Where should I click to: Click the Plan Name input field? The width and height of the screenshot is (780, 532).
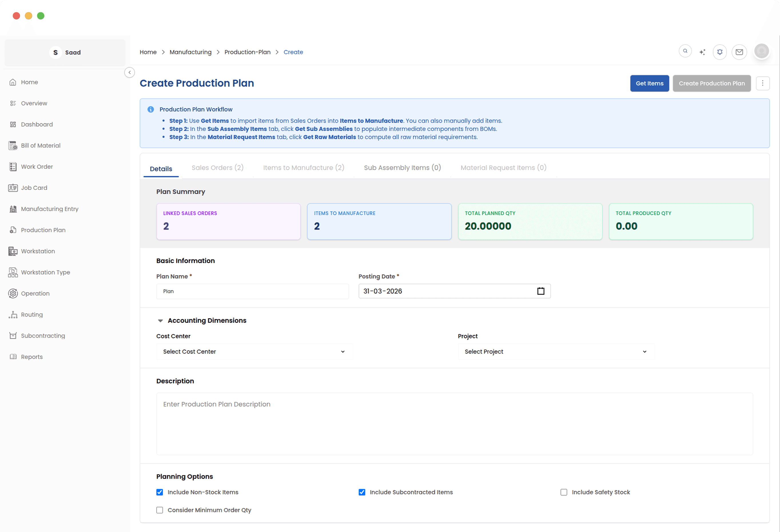point(252,291)
